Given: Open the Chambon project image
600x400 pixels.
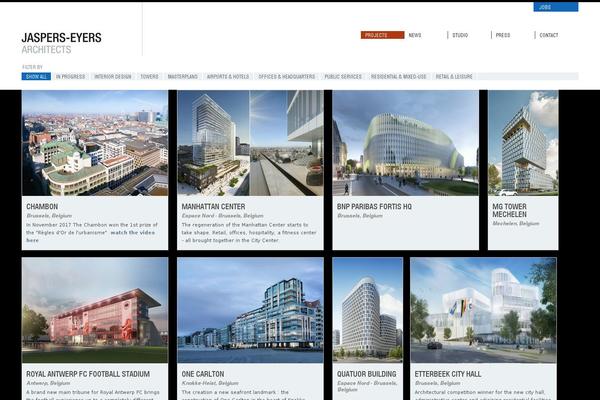Looking at the screenshot, I should [95, 143].
